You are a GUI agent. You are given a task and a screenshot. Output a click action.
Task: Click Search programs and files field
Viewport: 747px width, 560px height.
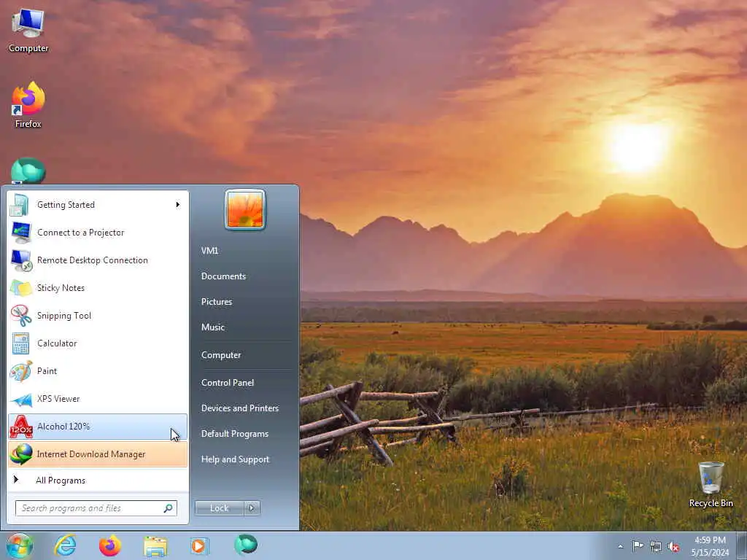pyautogui.click(x=96, y=508)
